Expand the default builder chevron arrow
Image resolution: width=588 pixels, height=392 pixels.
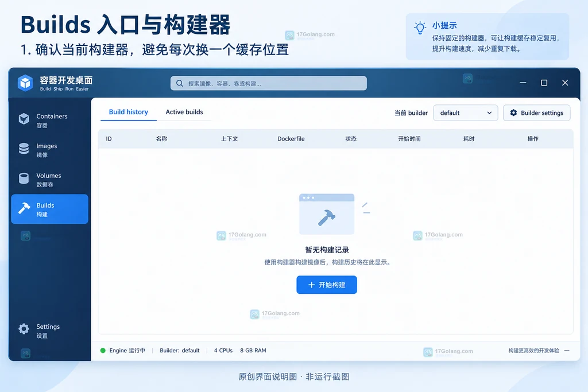489,113
